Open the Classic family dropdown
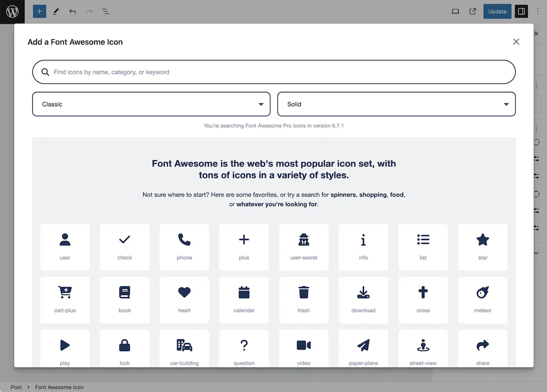The image size is (547, 392). pos(151,104)
